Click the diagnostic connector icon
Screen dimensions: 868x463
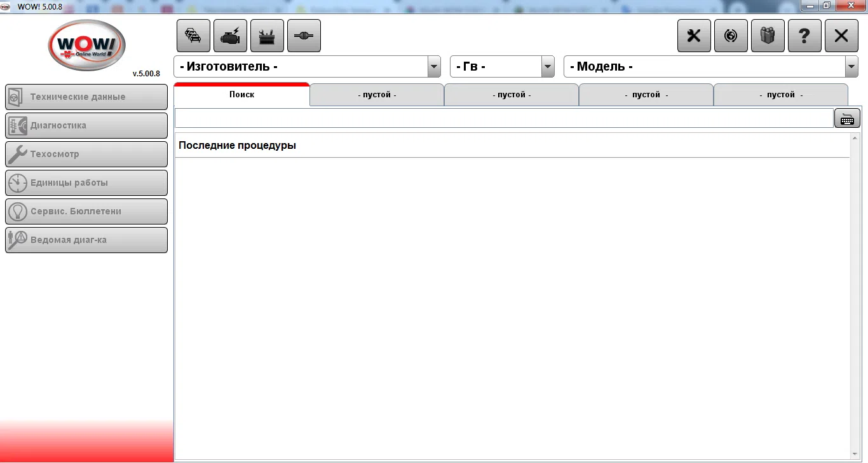pyautogui.click(x=304, y=36)
